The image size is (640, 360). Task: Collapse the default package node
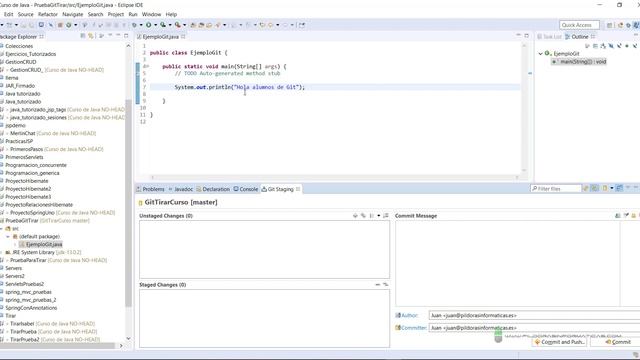8,236
